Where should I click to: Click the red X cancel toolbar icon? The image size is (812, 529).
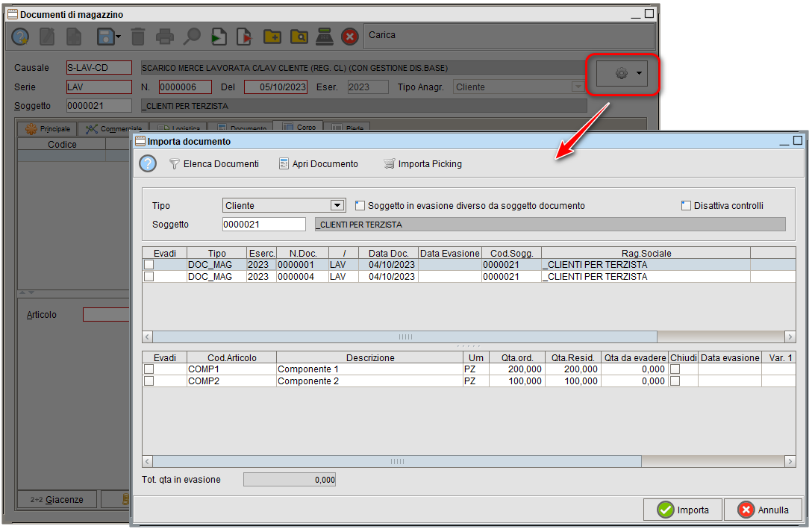(349, 36)
